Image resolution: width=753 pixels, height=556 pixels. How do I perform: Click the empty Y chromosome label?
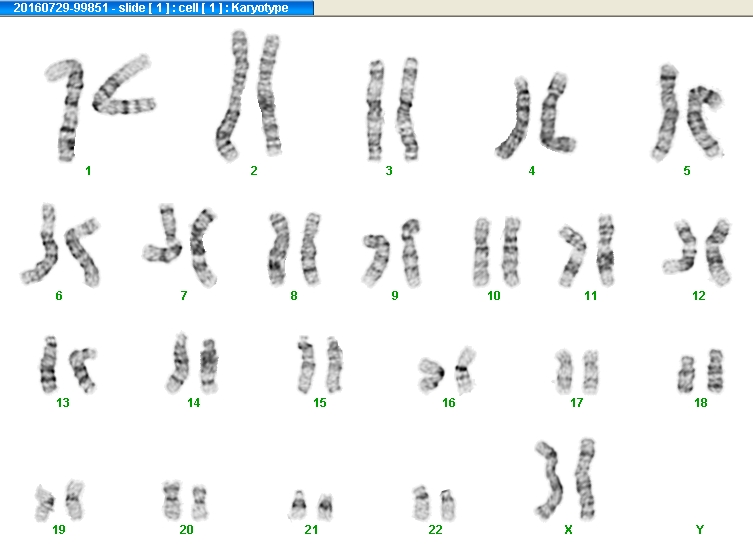tap(700, 529)
